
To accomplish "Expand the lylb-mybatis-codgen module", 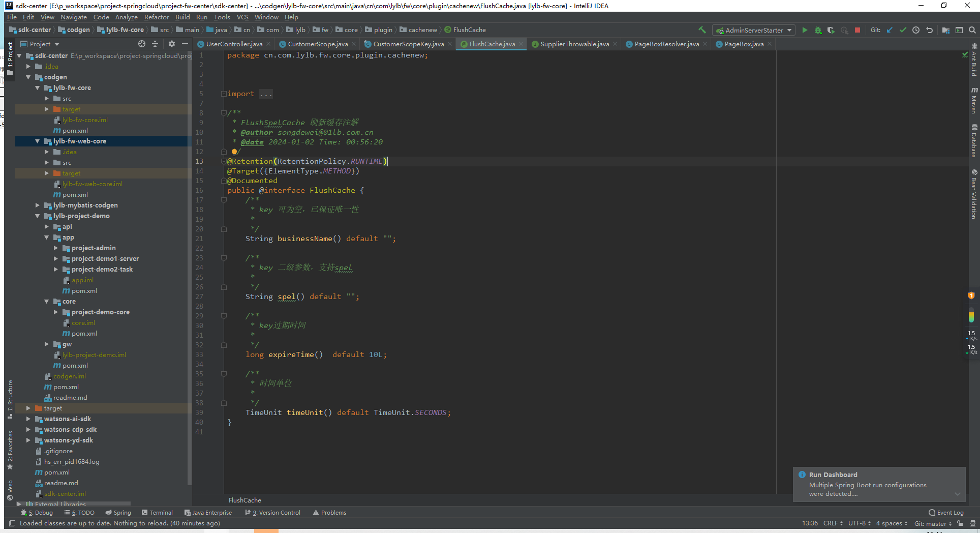I will tap(38, 205).
